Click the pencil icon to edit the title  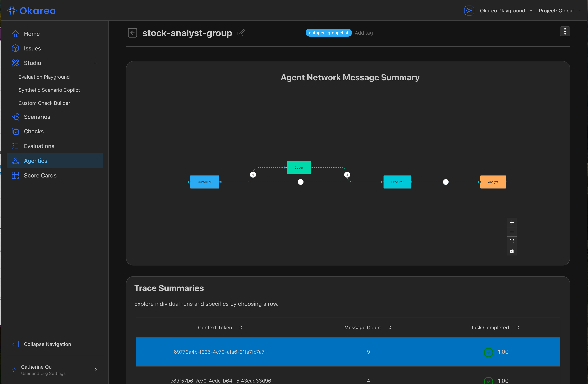click(241, 33)
